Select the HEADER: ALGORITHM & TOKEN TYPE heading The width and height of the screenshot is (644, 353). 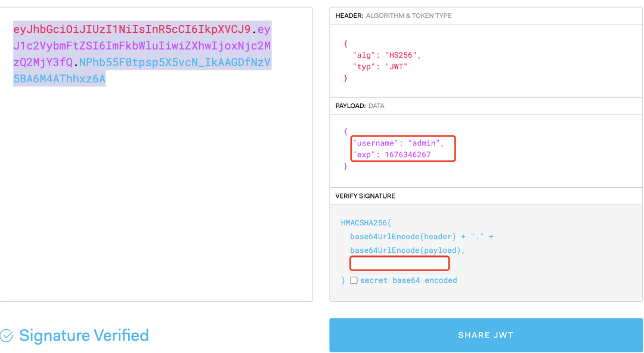(394, 16)
